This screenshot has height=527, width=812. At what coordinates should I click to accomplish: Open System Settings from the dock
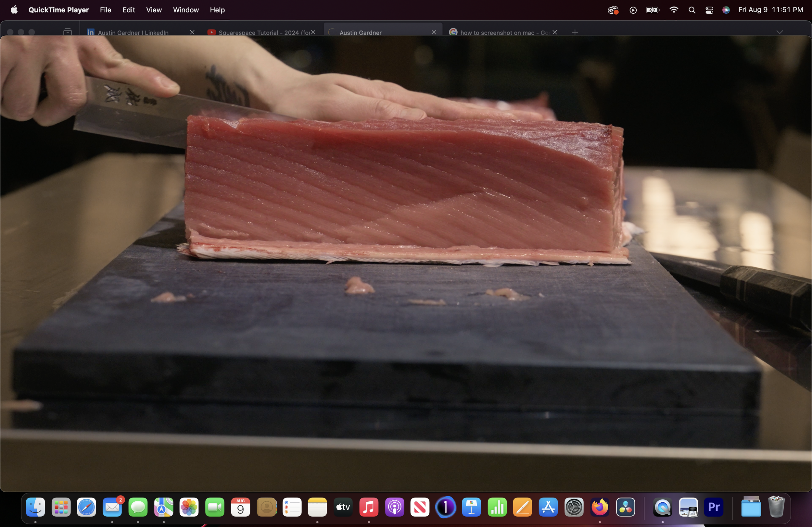(574, 507)
